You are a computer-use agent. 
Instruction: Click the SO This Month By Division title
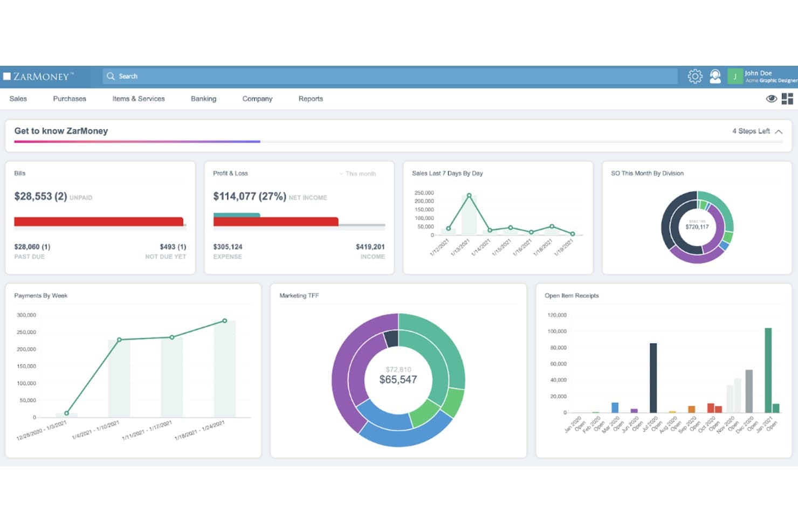coord(647,174)
